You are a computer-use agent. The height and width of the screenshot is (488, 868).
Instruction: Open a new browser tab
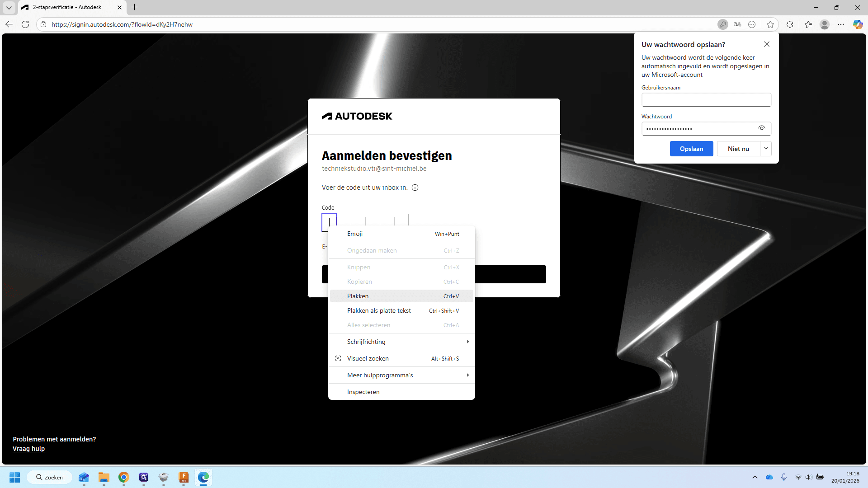coord(134,7)
